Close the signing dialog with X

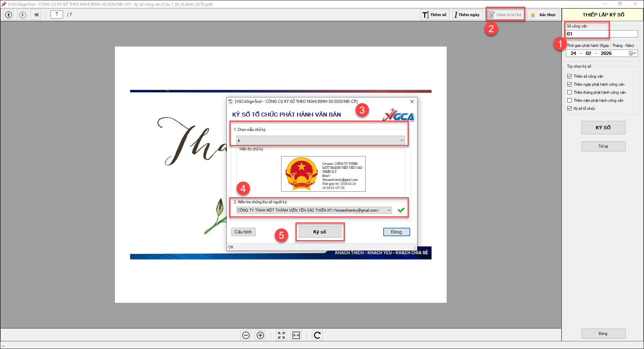[x=412, y=101]
